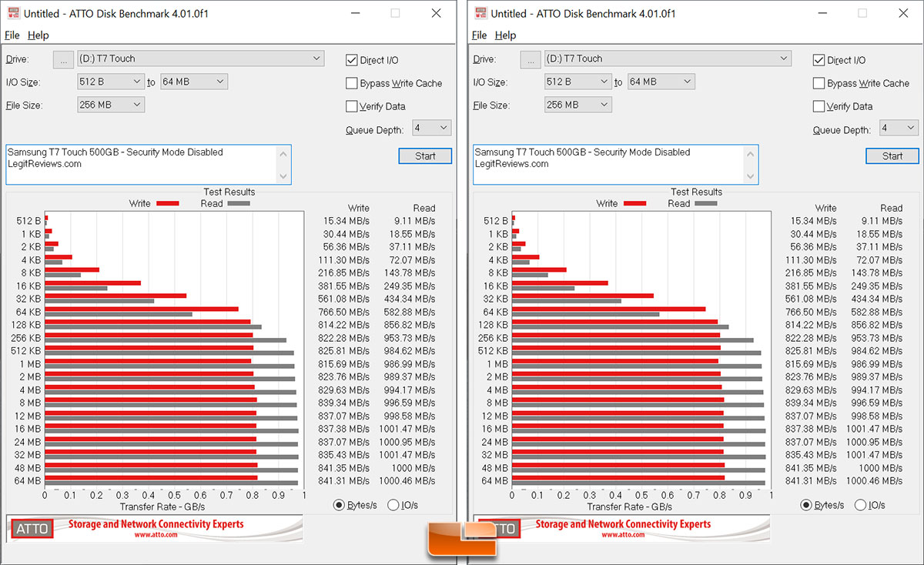The width and height of the screenshot is (924, 565).
Task: Open the 512 B I/O size dropdown, right window
Action: coord(578,82)
